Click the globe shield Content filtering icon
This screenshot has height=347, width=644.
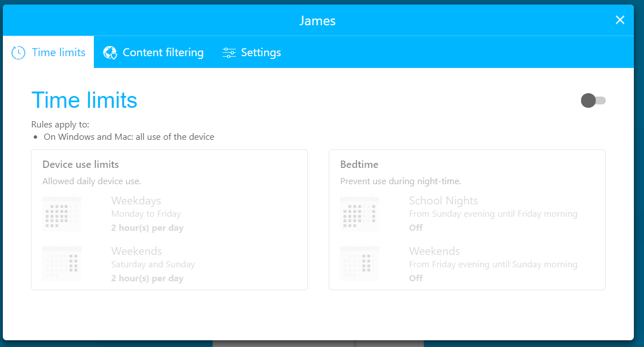tap(110, 53)
